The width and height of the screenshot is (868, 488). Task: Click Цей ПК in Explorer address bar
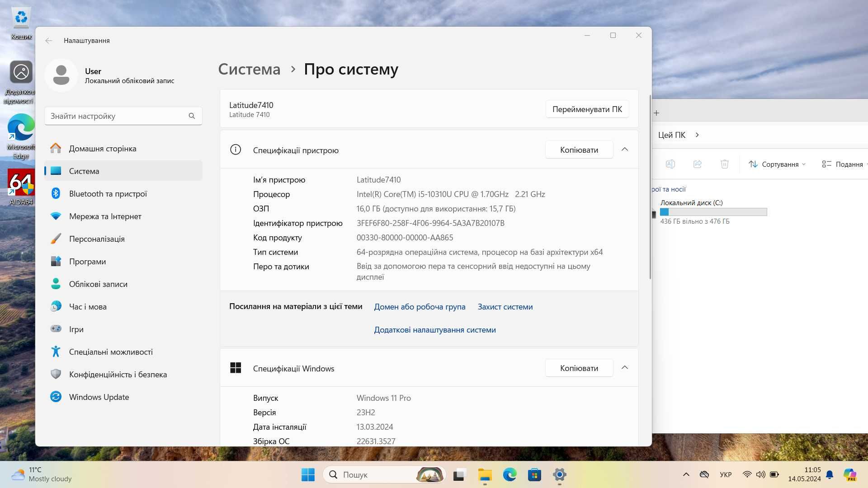[671, 135]
